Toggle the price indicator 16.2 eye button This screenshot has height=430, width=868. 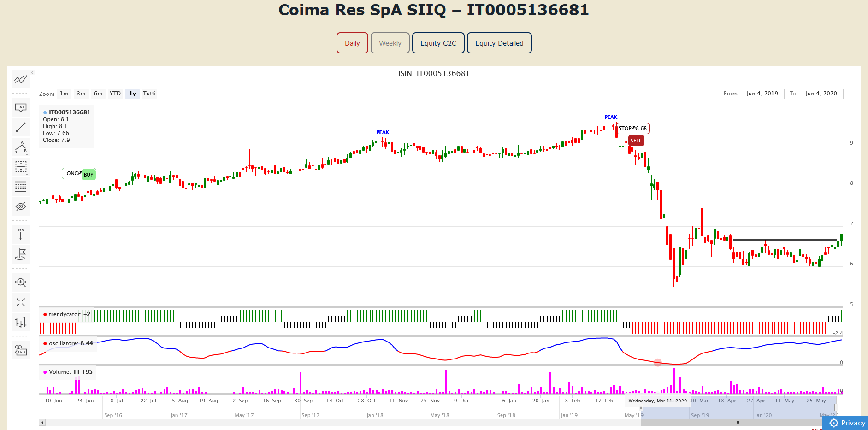point(20,350)
